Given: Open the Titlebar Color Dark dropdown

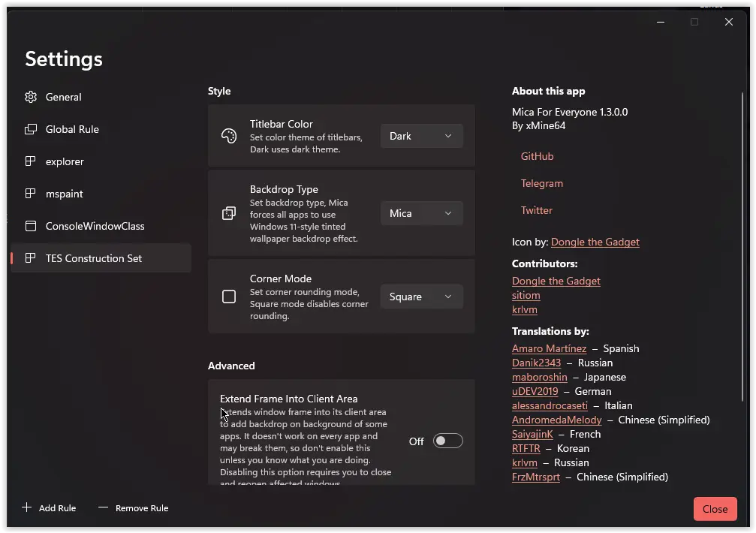Looking at the screenshot, I should (x=422, y=136).
